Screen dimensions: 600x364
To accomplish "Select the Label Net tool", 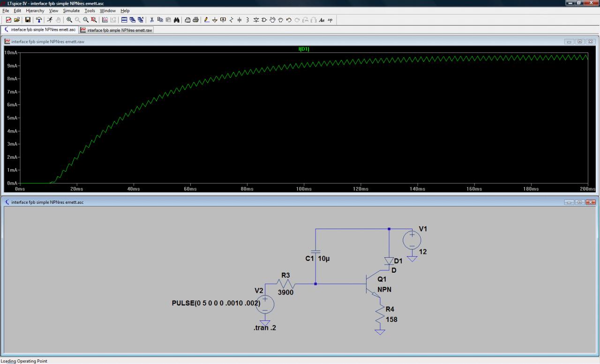I will click(223, 20).
